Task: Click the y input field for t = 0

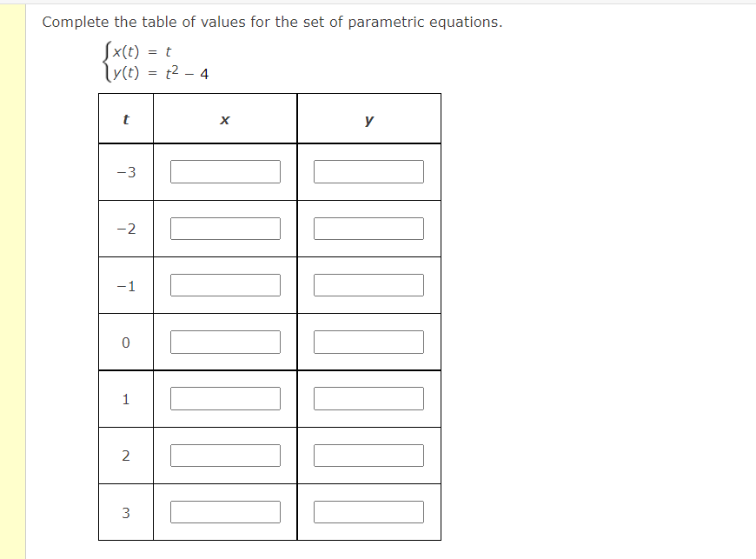Action: [x=368, y=341]
